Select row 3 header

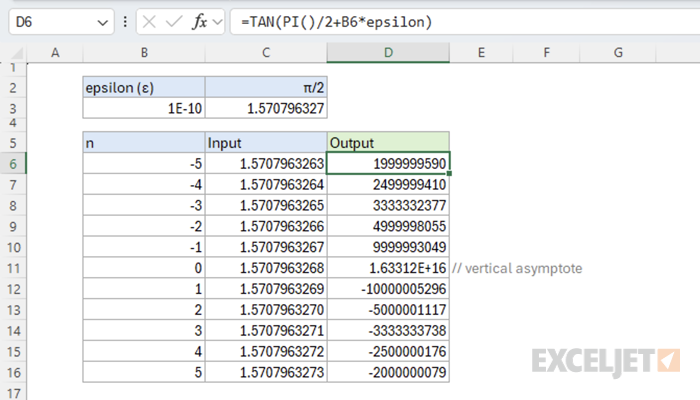(x=13, y=108)
